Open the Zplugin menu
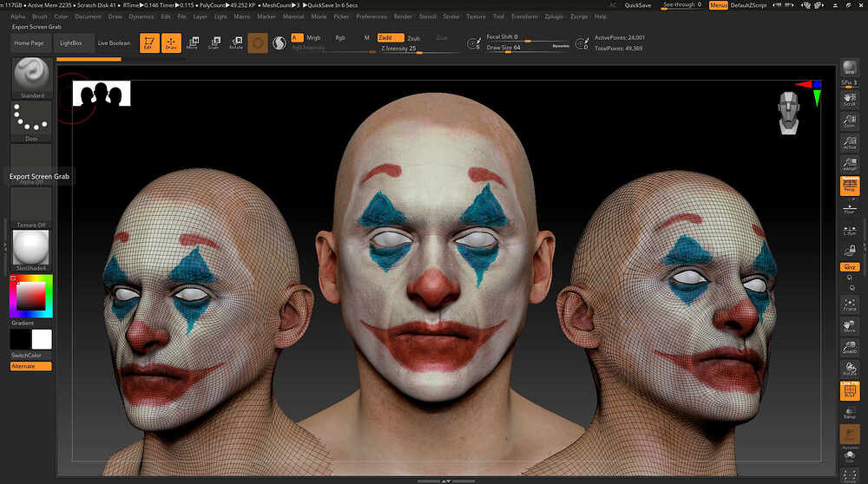Viewport: 868px width, 484px height. point(554,16)
